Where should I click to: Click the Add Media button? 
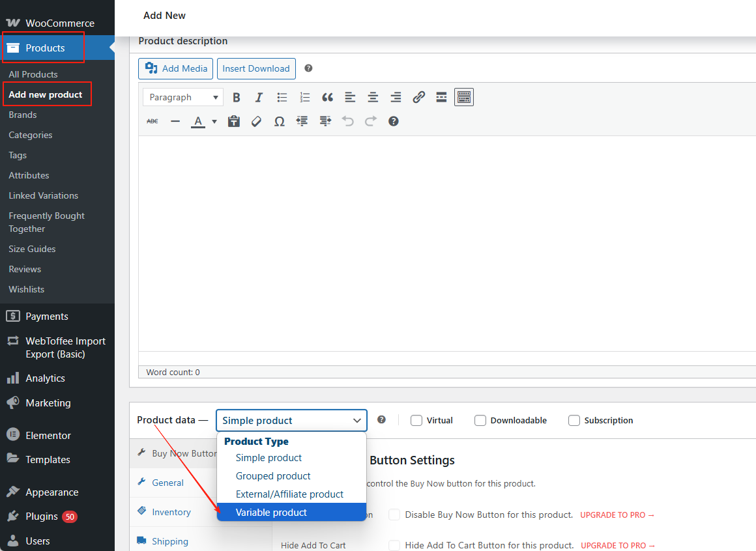click(x=176, y=68)
